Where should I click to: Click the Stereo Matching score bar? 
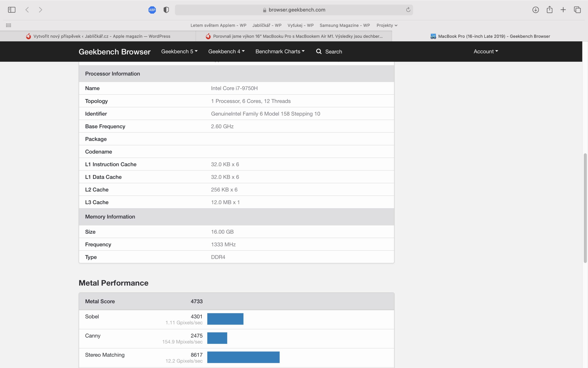[243, 357]
